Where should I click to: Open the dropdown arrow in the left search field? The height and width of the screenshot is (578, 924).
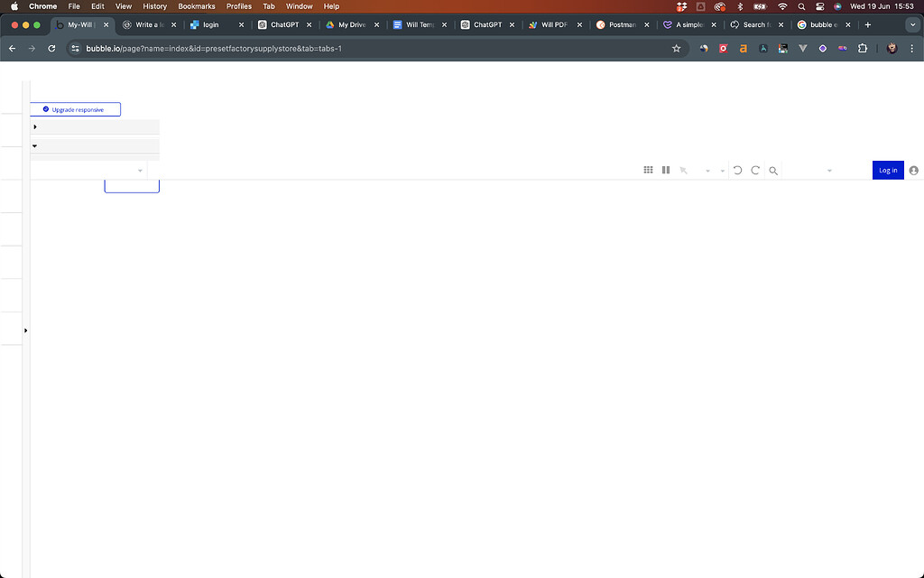click(x=140, y=170)
